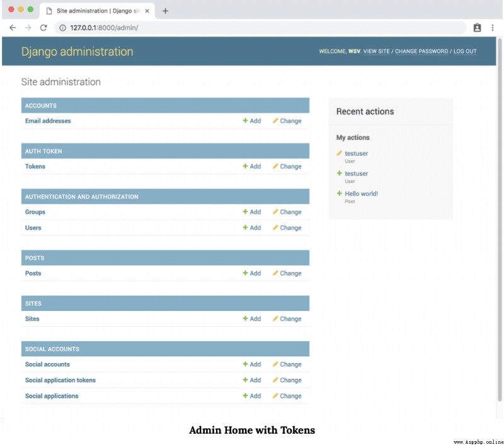
Task: Change Social accounts
Action: (287, 364)
